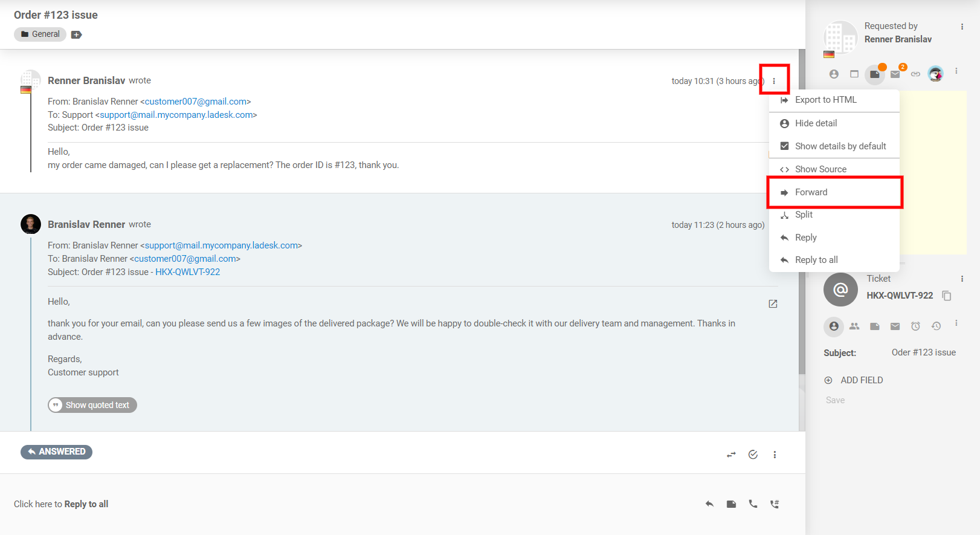The width and height of the screenshot is (980, 535).
Task: Toggle Show details by default checkbox
Action: click(x=785, y=146)
